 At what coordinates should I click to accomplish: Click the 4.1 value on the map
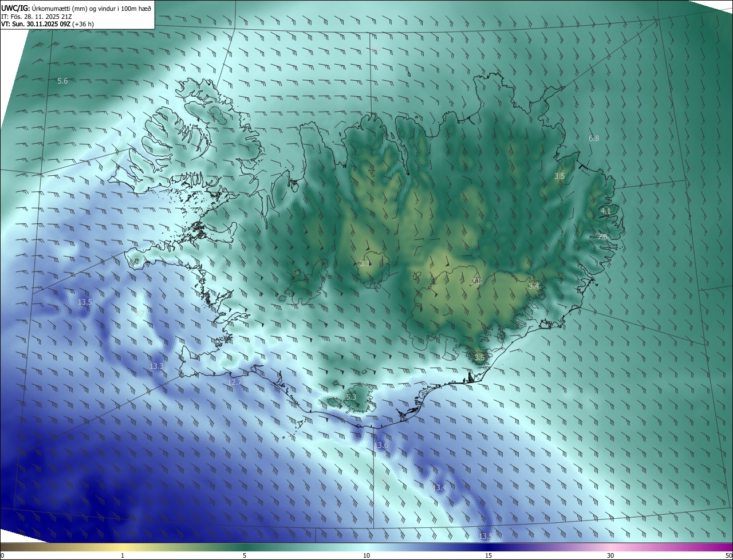(606, 211)
